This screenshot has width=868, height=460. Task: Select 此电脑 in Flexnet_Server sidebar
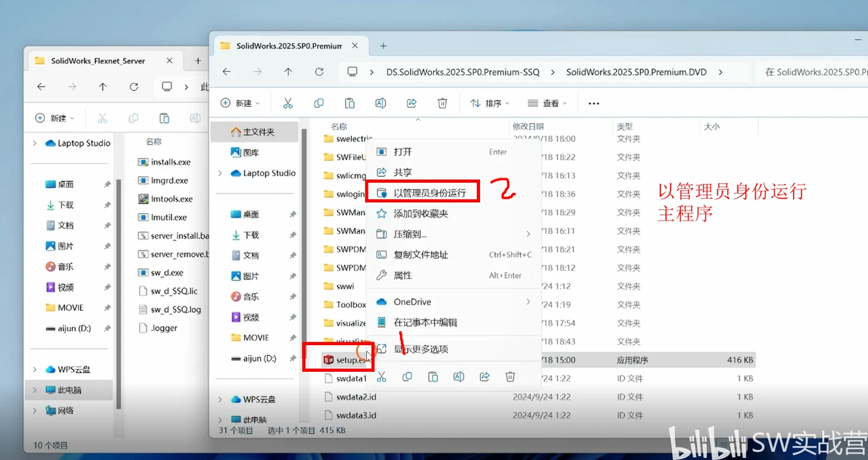(69, 389)
